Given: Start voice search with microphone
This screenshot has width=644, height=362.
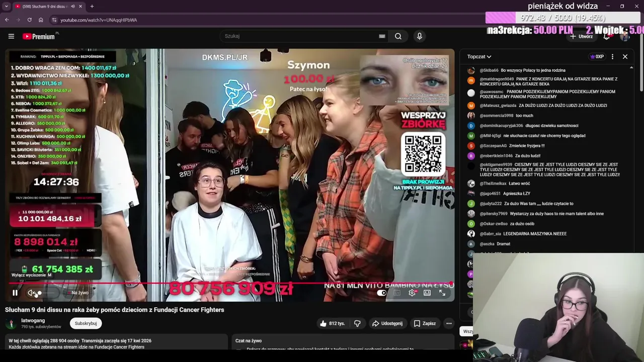Looking at the screenshot, I should pyautogui.click(x=420, y=36).
